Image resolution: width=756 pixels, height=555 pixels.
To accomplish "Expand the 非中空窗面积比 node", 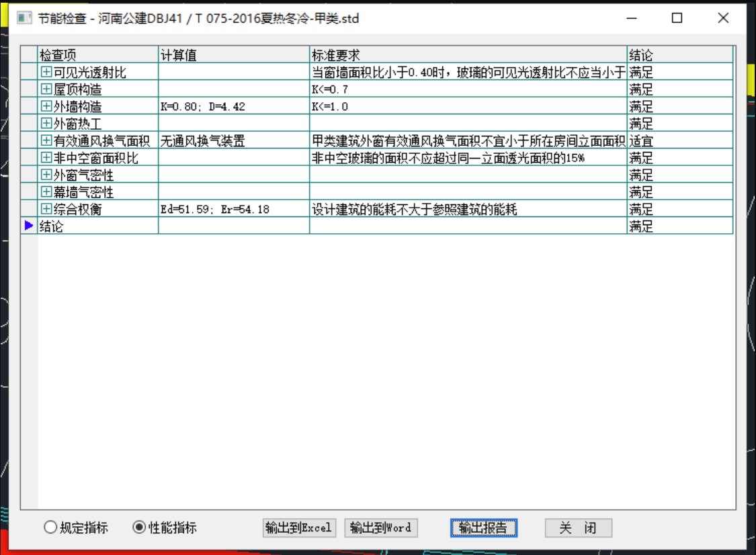I will coord(46,158).
